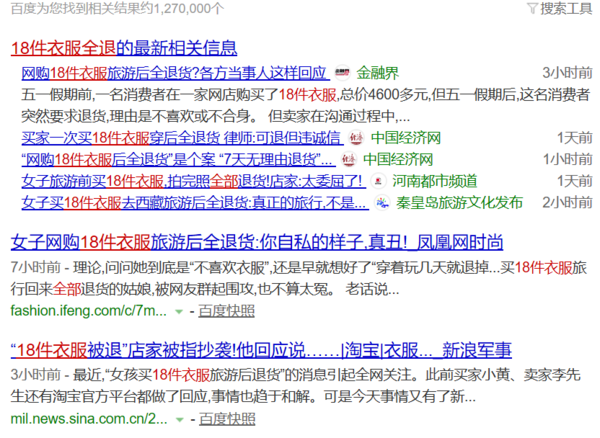Open the 搜索工具 search tools filter
600x438 pixels.
[560, 8]
